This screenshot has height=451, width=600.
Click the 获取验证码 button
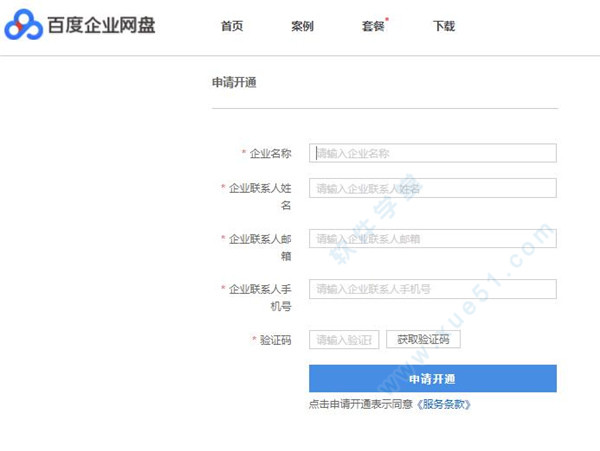click(423, 339)
